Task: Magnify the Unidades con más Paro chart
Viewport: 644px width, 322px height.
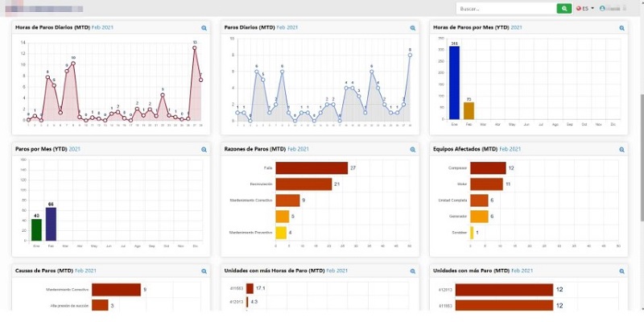Action: [621, 271]
